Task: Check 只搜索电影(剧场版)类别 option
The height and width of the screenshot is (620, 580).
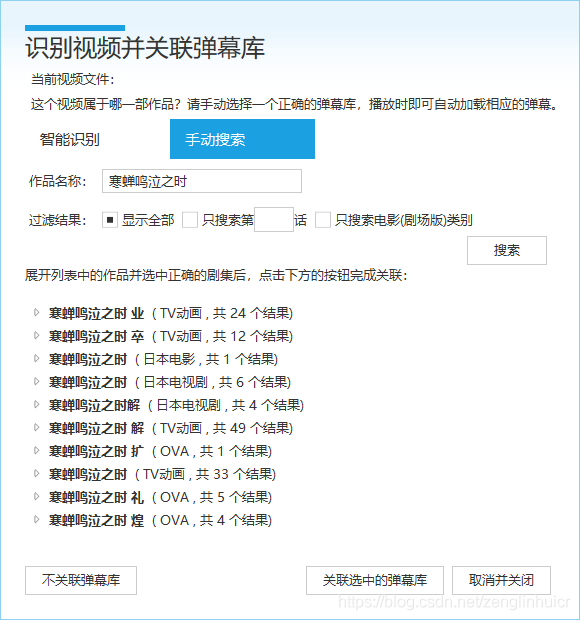Action: point(323,220)
